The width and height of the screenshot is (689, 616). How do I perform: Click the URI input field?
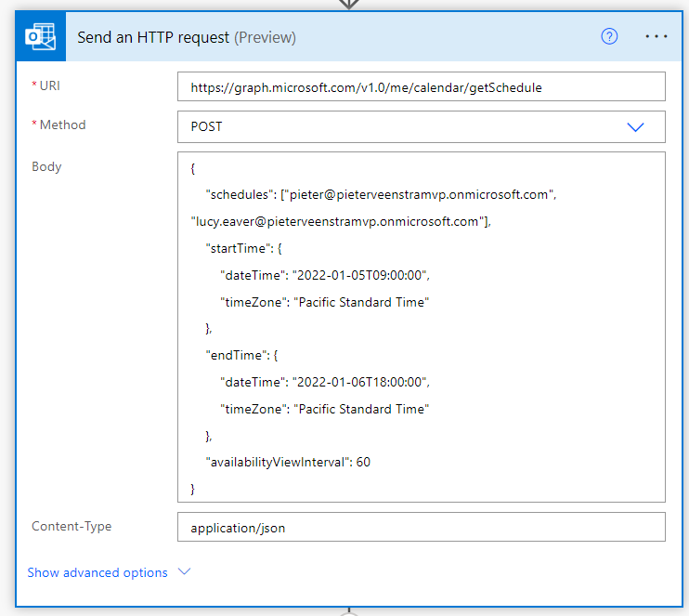click(421, 86)
